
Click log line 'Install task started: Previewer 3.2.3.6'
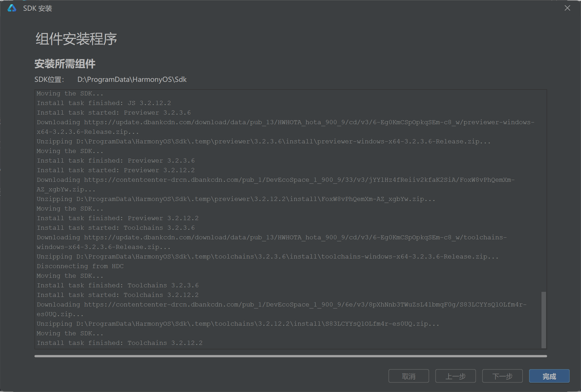tap(114, 113)
